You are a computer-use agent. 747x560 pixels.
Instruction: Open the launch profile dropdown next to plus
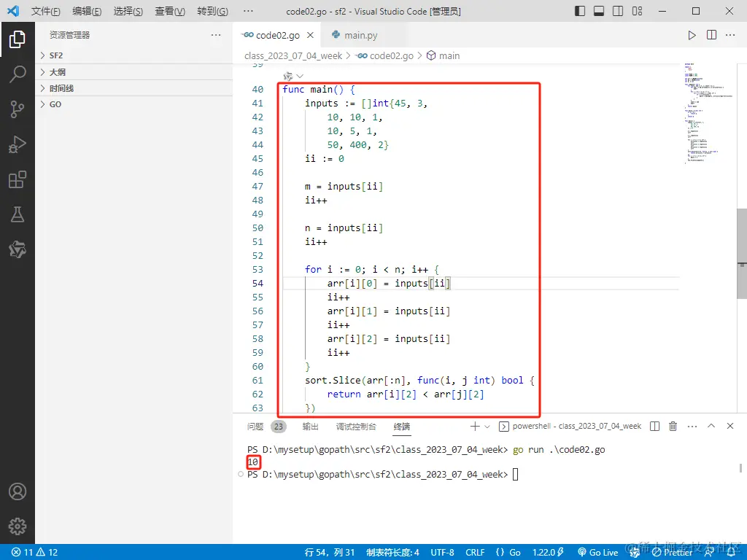click(487, 427)
